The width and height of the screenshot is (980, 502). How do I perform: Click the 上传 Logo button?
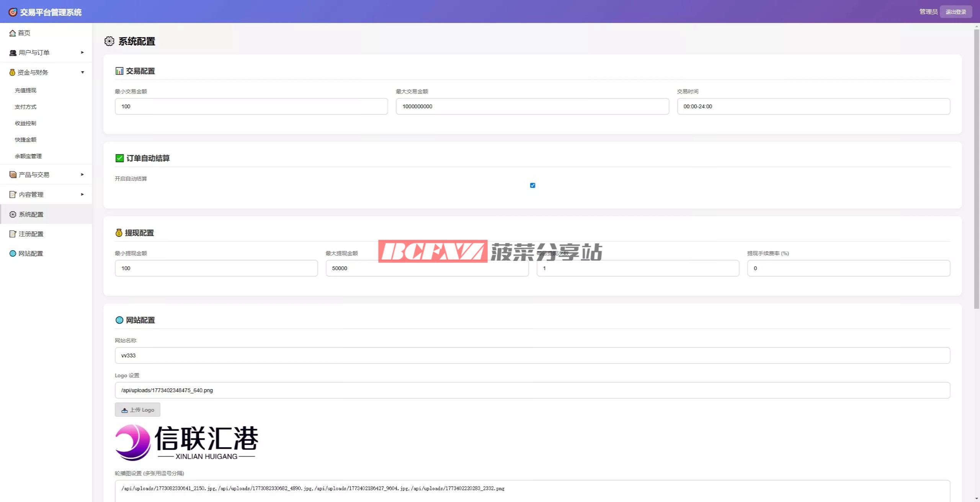(x=137, y=410)
